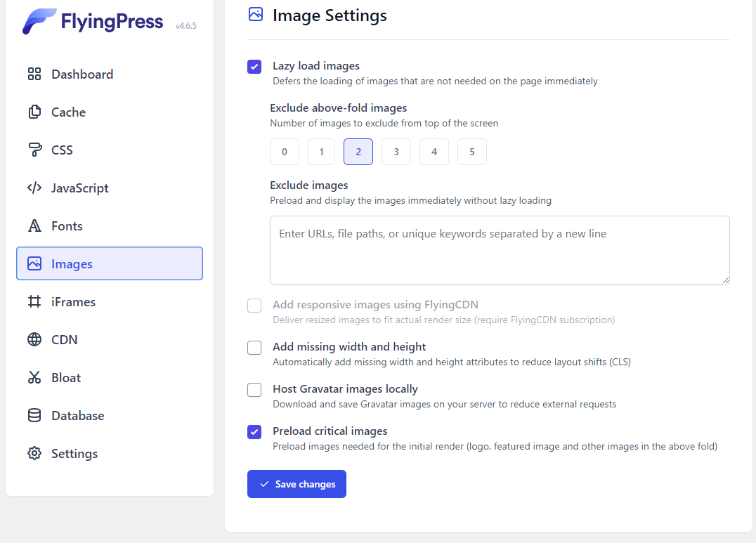Select the CDN globe icon
Screen dimensions: 756x543
click(34, 339)
